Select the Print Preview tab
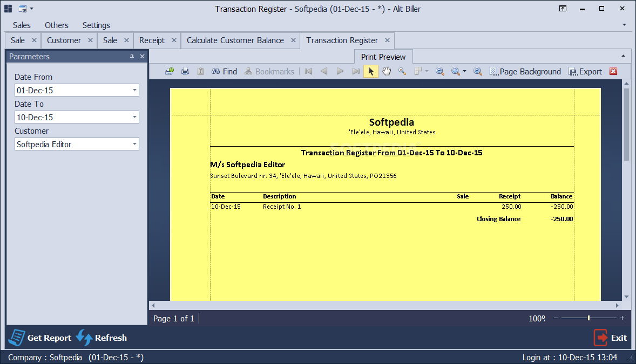Image resolution: width=636 pixels, height=364 pixels. (x=383, y=57)
